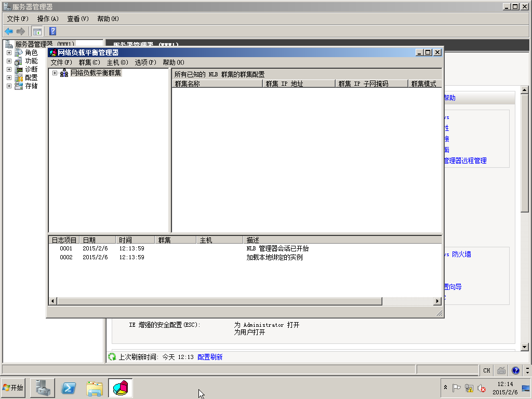Click the Action Center flag tray icon
This screenshot has height=399, width=532.
coord(457,388)
